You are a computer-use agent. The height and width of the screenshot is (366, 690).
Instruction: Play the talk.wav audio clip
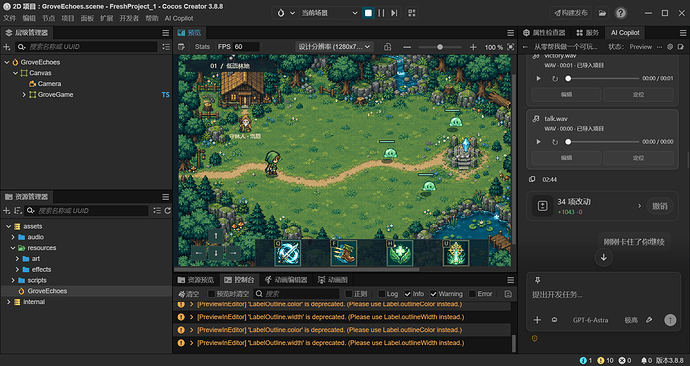[x=538, y=142]
